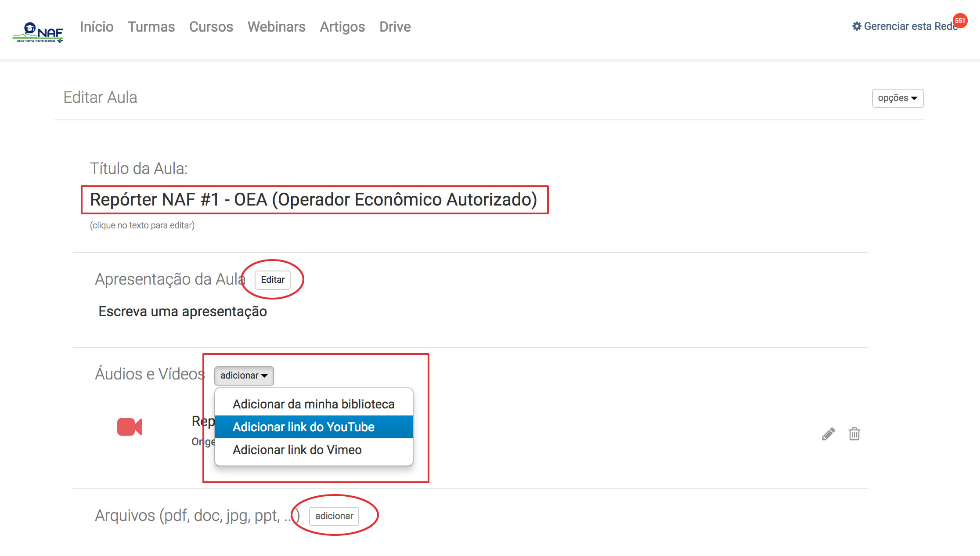Image resolution: width=980 pixels, height=556 pixels.
Task: Open the Turmas page
Action: pyautogui.click(x=151, y=27)
